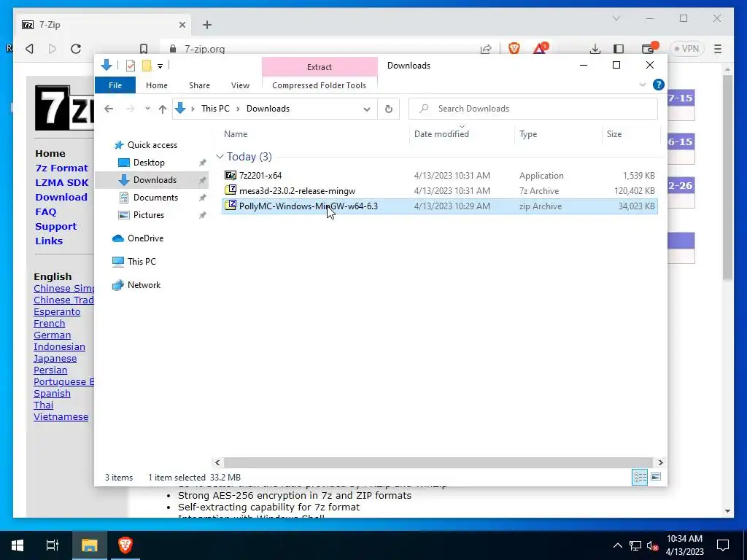Open a new tab in Brave
This screenshot has width=747, height=560.
[x=206, y=25]
